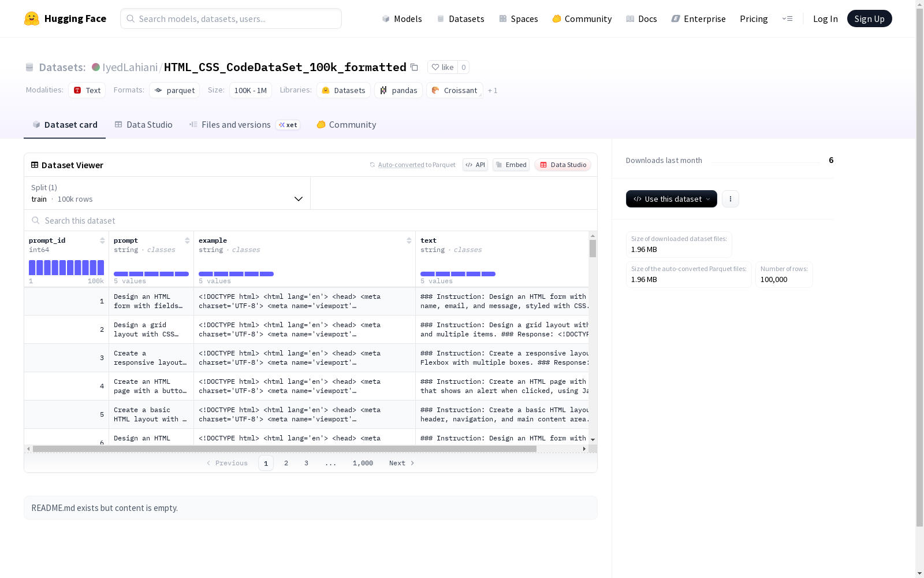Viewport: 924px width, 578px height.
Task: Open Data Studio from viewer header
Action: (x=563, y=165)
